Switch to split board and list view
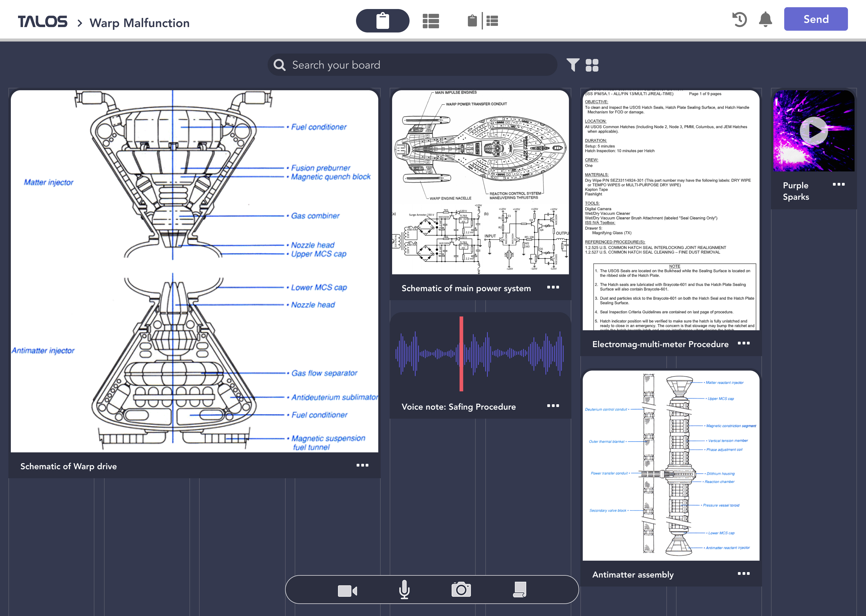The height and width of the screenshot is (616, 866). tap(483, 21)
